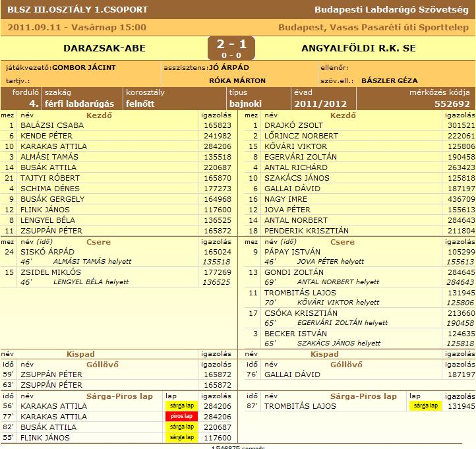
Task: Click the 63' ZSUPPÁN PÉTER goal entry
Action: 115,385
